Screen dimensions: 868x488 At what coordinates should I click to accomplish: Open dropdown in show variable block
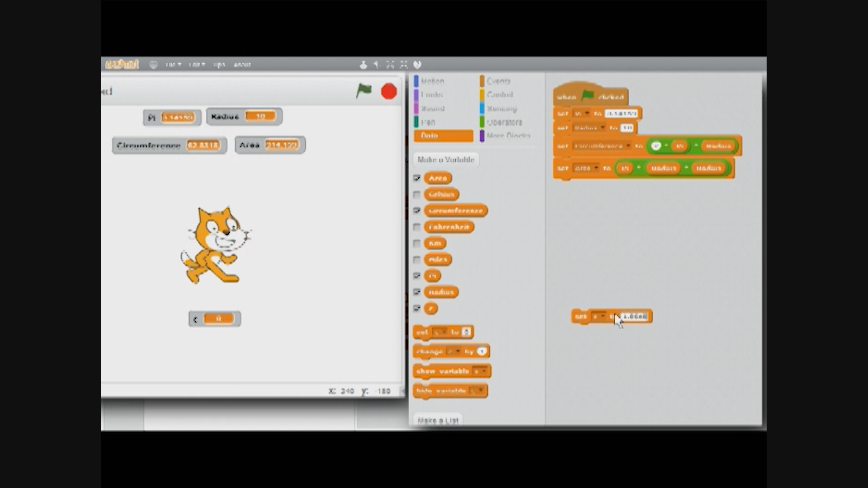click(480, 371)
